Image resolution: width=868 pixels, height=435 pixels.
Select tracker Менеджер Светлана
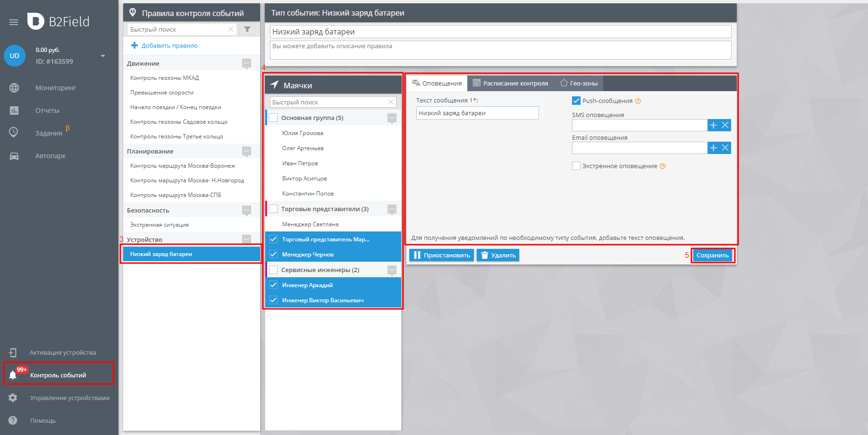point(333,224)
